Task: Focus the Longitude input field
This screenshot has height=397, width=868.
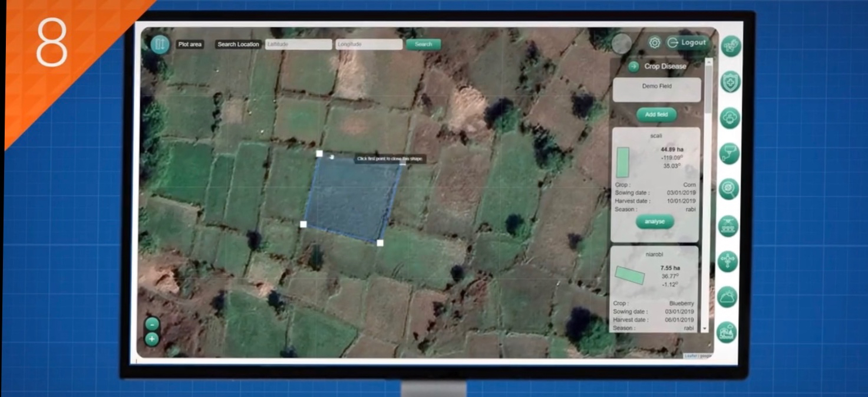Action: click(x=369, y=44)
